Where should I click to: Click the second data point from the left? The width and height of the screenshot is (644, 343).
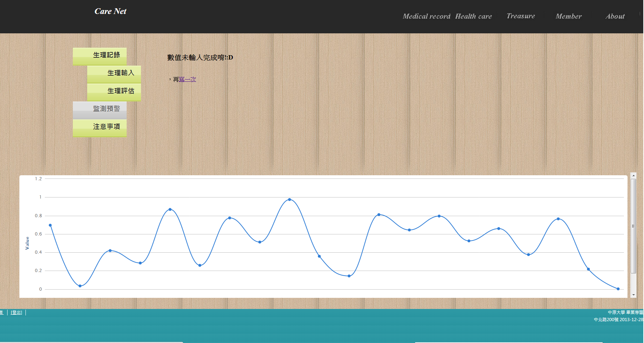coord(80,286)
